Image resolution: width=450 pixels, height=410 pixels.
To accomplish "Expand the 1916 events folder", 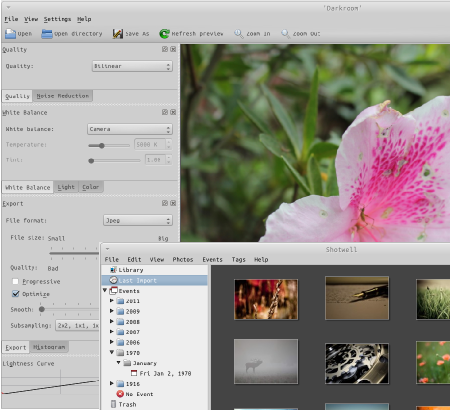I will [x=112, y=384].
